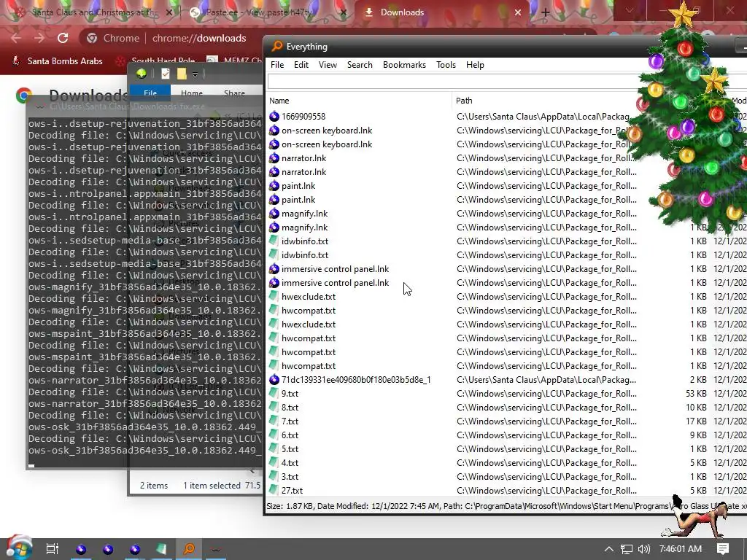Click the green notepad icon on the taskbar
This screenshot has height=560, width=747.
(x=162, y=549)
